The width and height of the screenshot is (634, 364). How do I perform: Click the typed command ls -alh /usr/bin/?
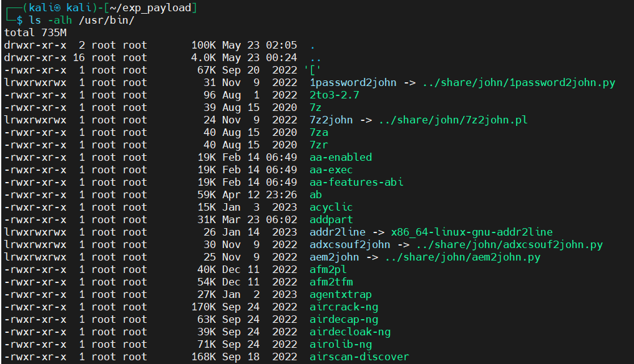[82, 20]
